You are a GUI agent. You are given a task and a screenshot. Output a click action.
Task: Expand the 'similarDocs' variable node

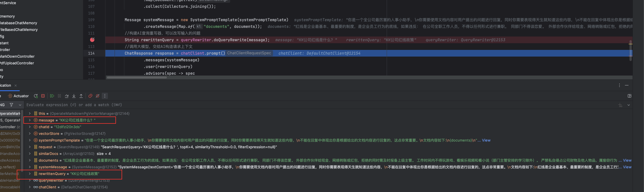click(30, 154)
